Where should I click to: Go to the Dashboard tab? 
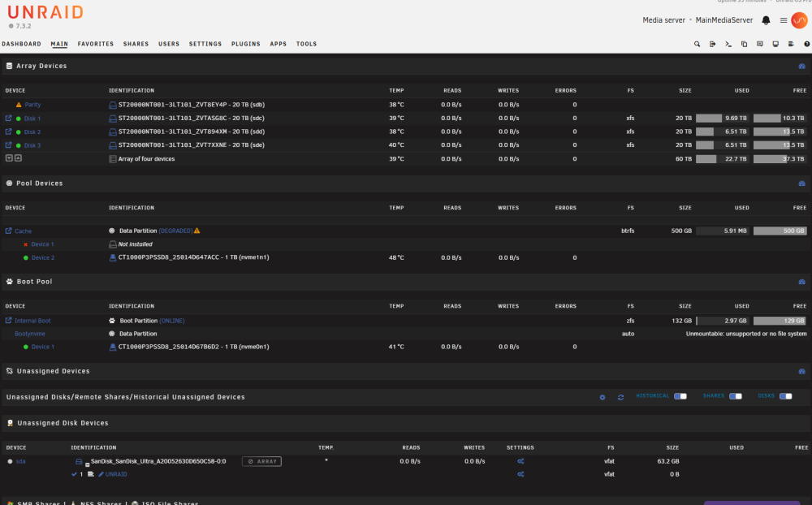[22, 44]
